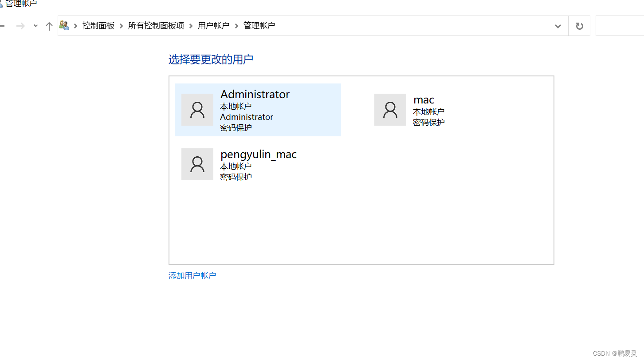Open the 添加用户帐户 link

click(x=192, y=275)
